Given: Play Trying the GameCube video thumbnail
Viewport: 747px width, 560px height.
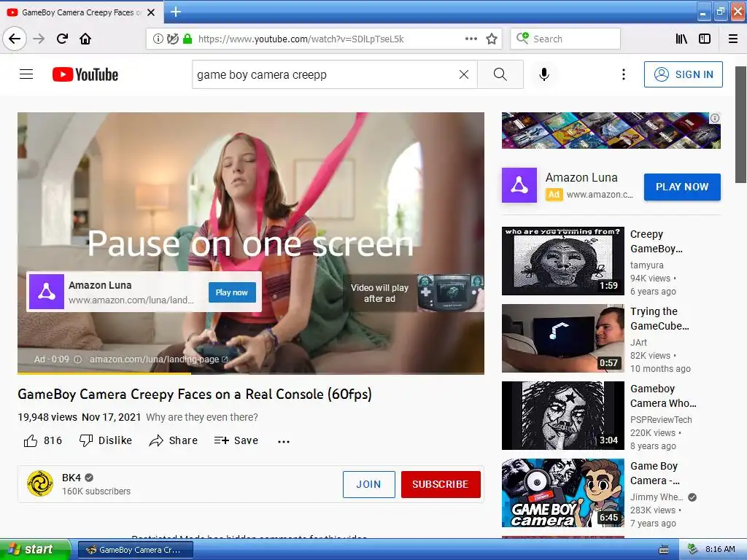Looking at the screenshot, I should pos(562,338).
